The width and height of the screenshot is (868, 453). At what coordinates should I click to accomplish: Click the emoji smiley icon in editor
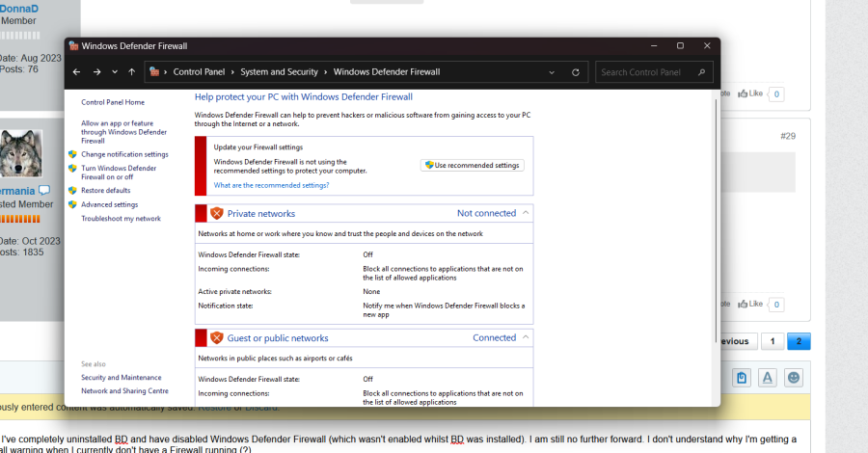(x=794, y=378)
